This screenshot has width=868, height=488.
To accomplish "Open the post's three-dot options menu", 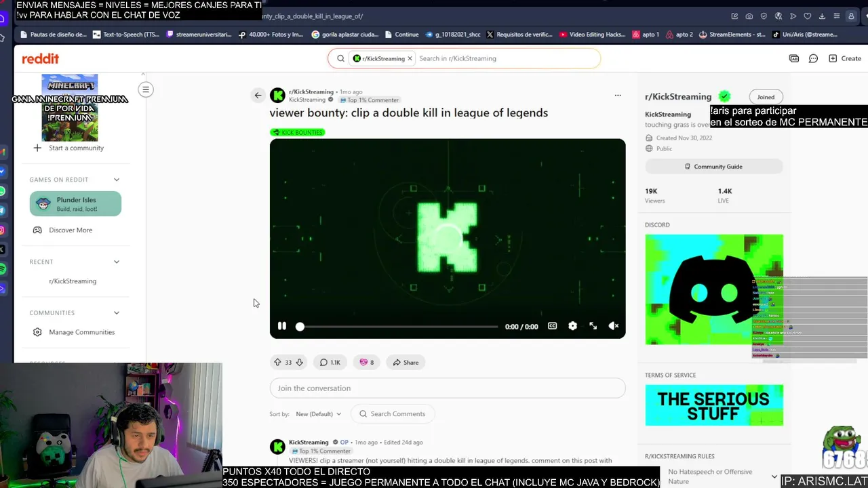I will 618,96.
